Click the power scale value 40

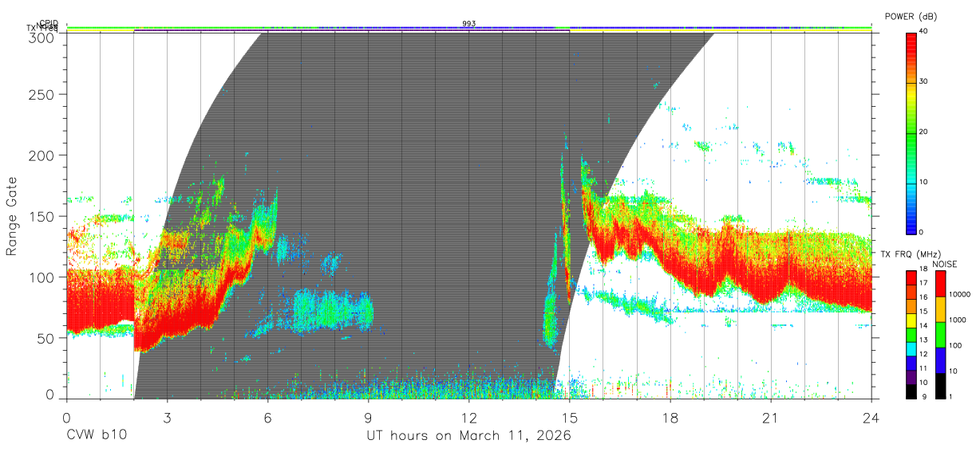point(923,32)
